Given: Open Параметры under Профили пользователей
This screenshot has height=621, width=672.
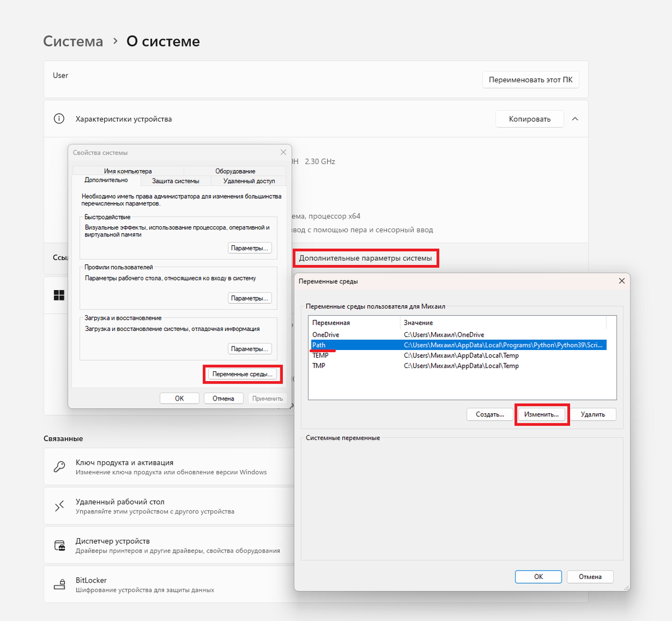Looking at the screenshot, I should tap(250, 298).
